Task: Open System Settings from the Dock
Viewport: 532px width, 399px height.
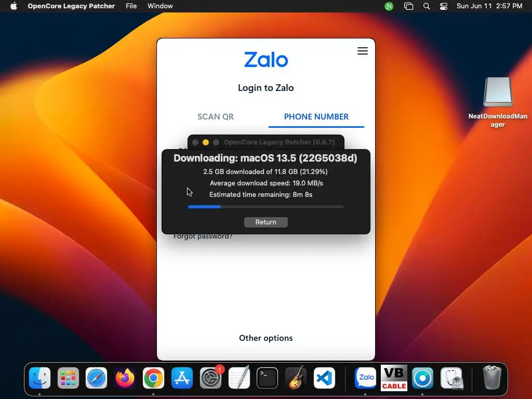Action: coord(210,378)
